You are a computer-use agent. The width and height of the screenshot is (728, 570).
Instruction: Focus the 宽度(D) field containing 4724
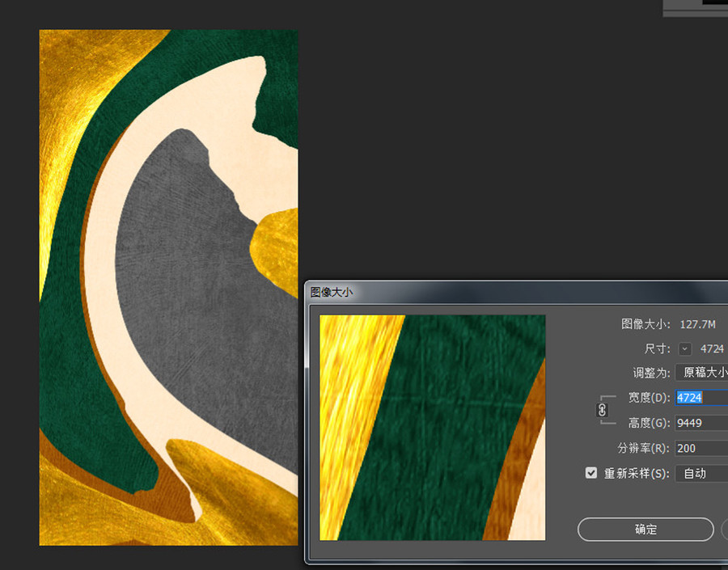click(x=701, y=398)
